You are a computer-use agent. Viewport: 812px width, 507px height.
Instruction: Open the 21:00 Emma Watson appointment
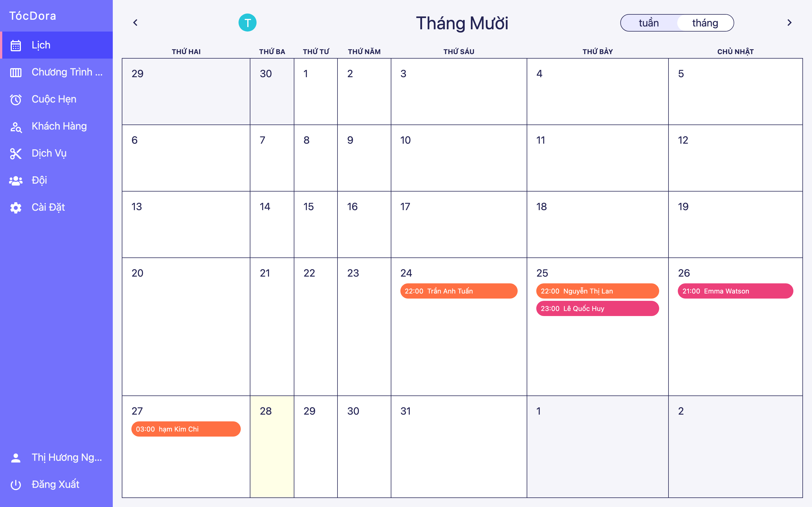pyautogui.click(x=735, y=291)
